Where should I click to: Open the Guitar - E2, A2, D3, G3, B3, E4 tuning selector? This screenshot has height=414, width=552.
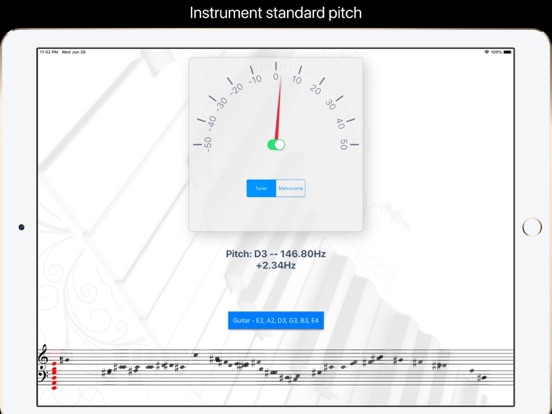point(276,321)
